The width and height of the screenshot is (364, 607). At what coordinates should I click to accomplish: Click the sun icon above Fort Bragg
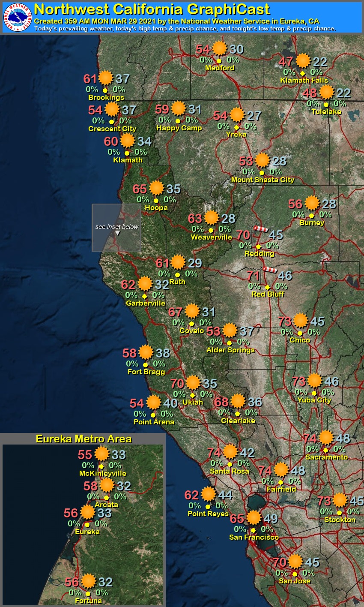pyautogui.click(x=146, y=352)
